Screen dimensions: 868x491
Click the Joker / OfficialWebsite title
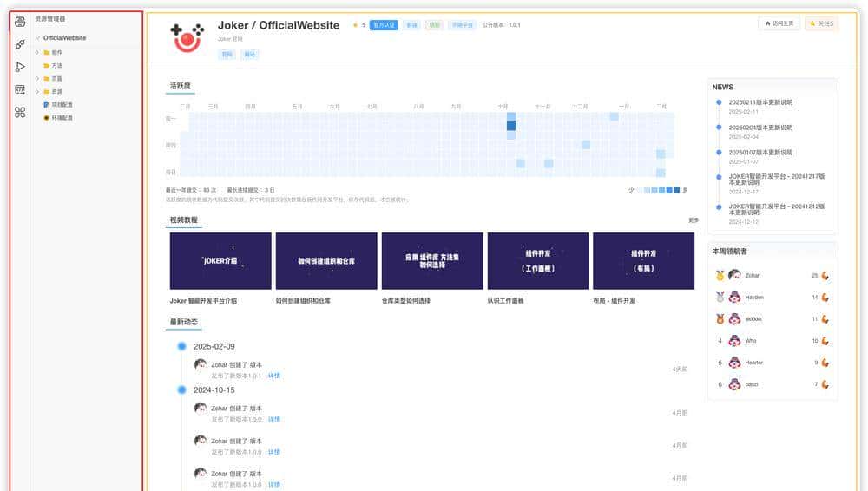(279, 25)
